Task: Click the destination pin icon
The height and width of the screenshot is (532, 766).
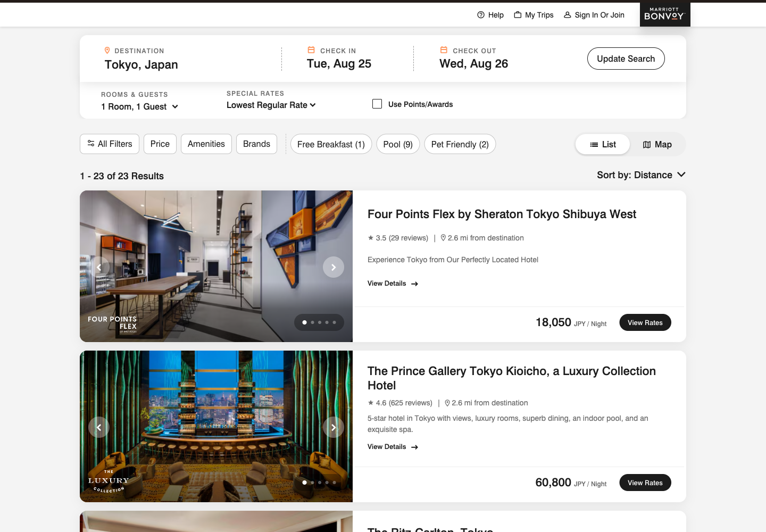Action: (x=107, y=51)
